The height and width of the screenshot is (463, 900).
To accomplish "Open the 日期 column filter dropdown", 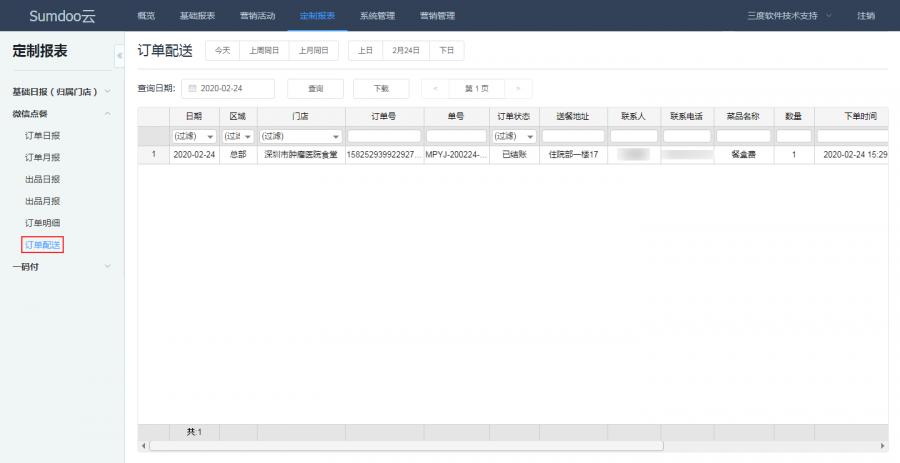I will [210, 136].
